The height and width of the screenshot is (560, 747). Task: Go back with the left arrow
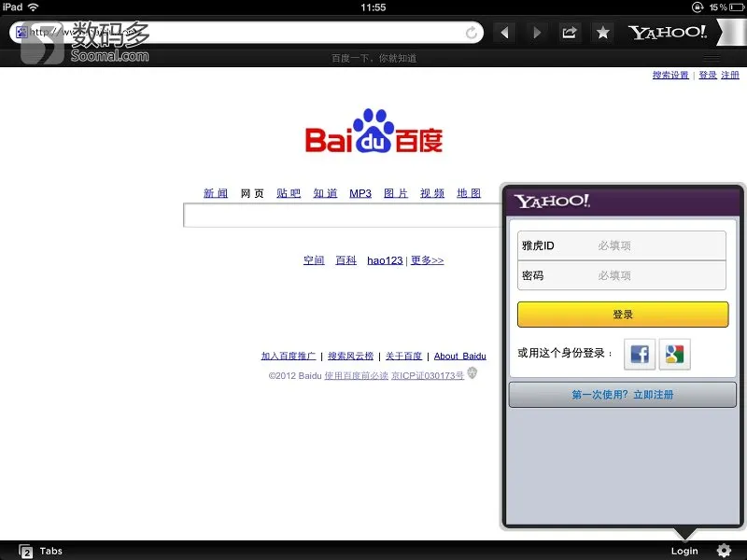(504, 33)
